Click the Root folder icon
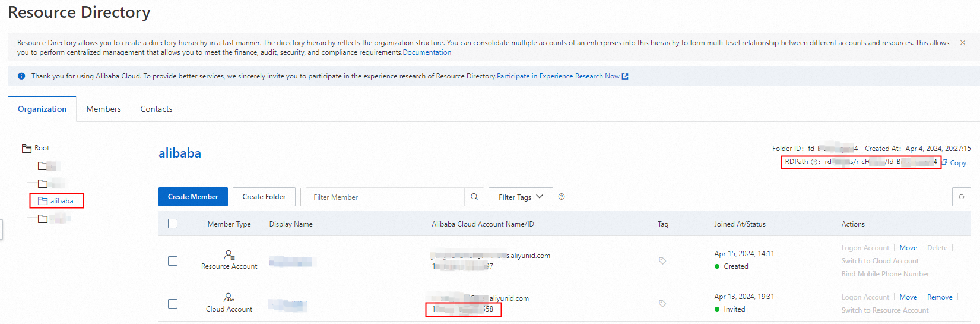Image resolution: width=980 pixels, height=324 pixels. pyautogui.click(x=27, y=149)
